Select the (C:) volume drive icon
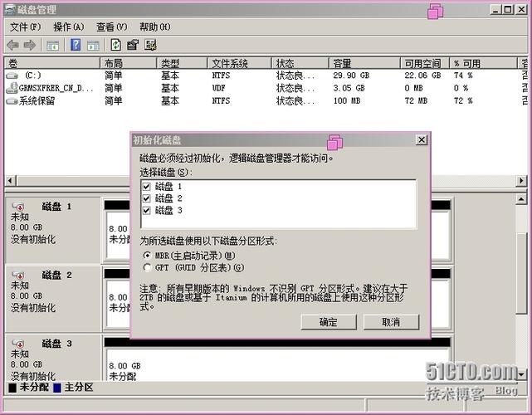This screenshot has width=532, height=415. point(12,76)
